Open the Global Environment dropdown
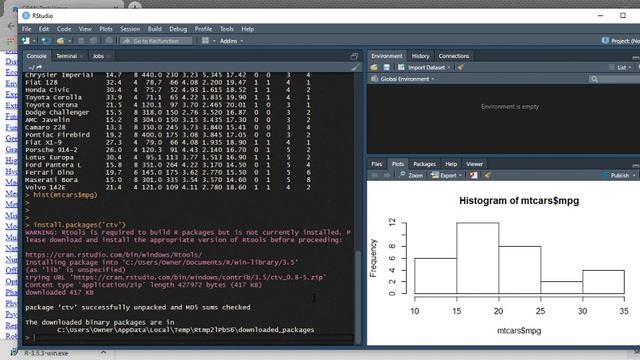The width and height of the screenshot is (640, 360). pos(403,79)
